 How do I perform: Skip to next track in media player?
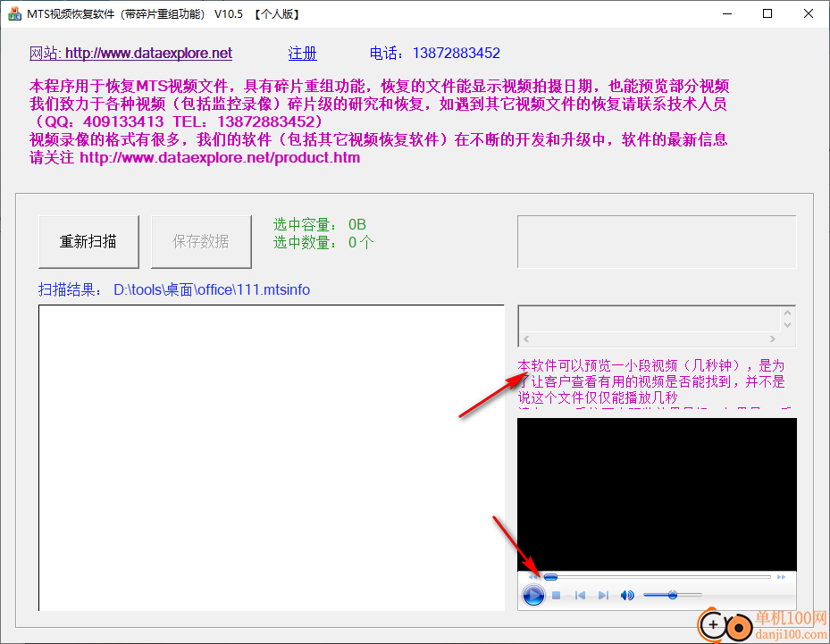603,595
